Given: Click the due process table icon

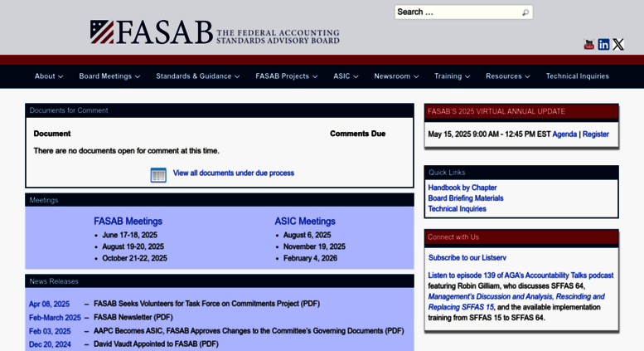Looking at the screenshot, I should 158,175.
